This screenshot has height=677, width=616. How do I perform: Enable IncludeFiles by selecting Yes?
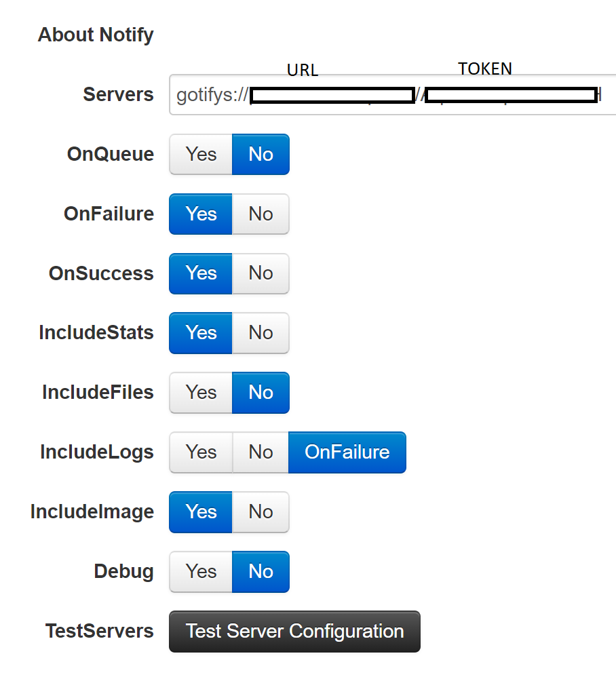point(200,392)
